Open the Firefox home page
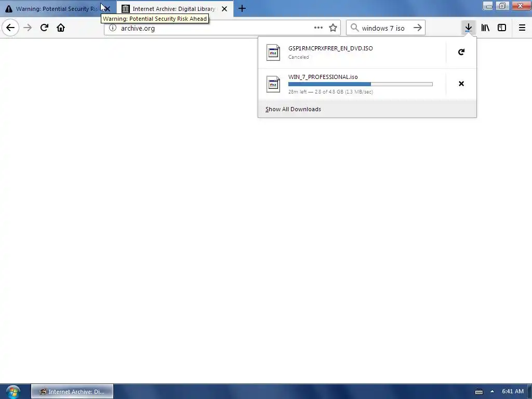The image size is (532, 399). pyautogui.click(x=61, y=28)
